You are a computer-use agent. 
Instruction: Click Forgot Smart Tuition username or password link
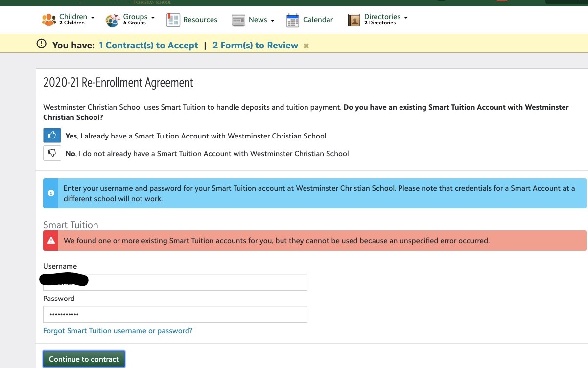click(x=118, y=331)
